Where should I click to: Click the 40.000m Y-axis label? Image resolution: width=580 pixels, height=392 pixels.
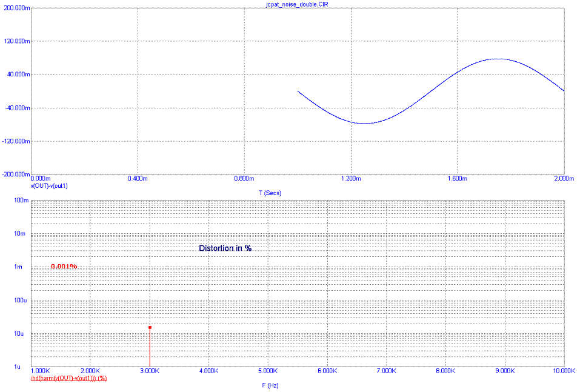point(19,75)
